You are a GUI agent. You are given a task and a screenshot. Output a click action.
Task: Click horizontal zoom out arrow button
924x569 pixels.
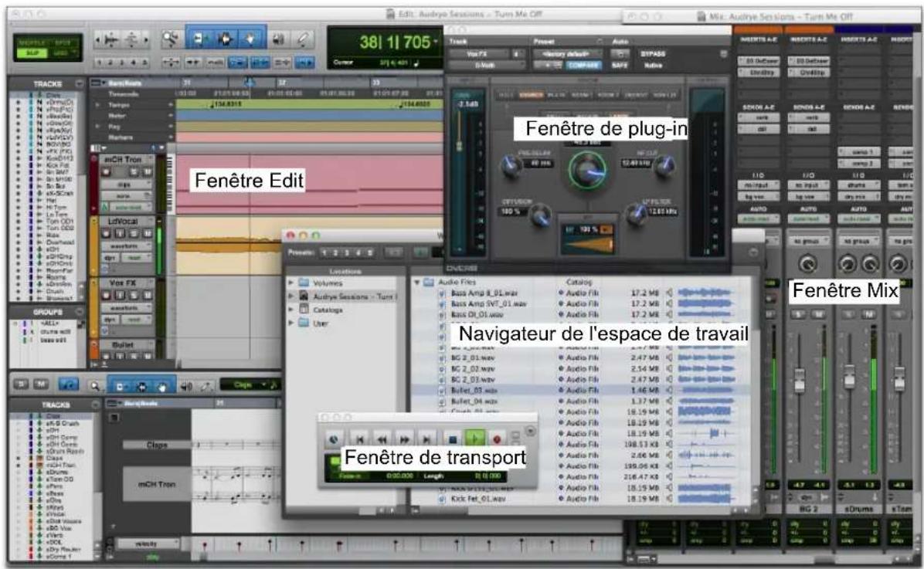(x=98, y=39)
